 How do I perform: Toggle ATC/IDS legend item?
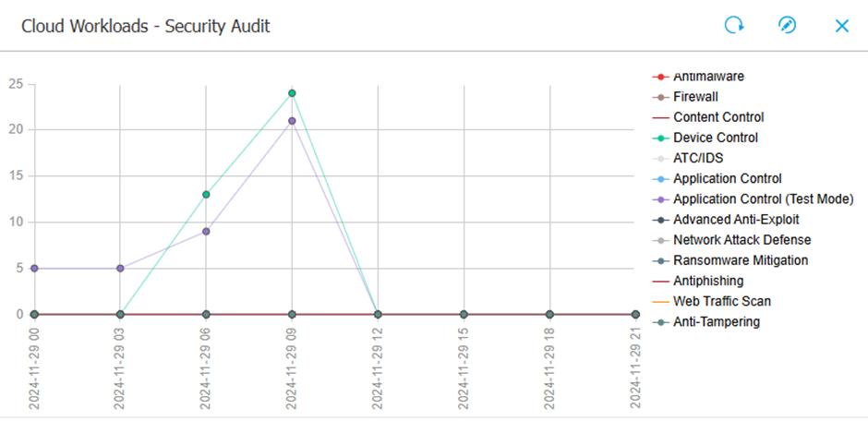(x=698, y=158)
